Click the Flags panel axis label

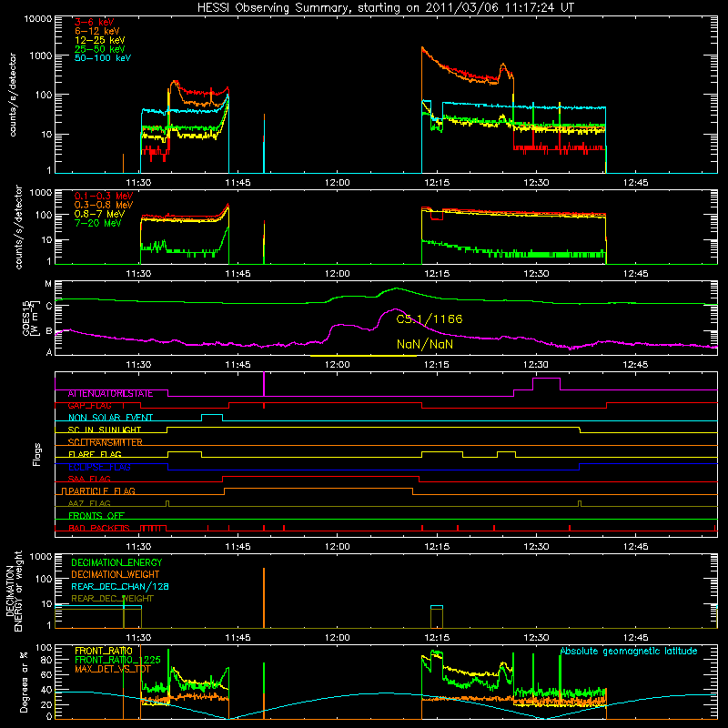pyautogui.click(x=37, y=454)
